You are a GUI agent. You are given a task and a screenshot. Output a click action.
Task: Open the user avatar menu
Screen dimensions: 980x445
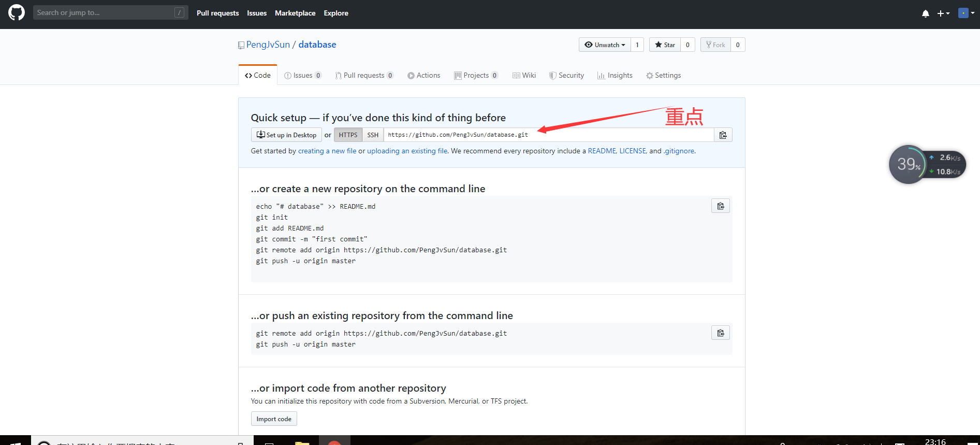[966, 13]
